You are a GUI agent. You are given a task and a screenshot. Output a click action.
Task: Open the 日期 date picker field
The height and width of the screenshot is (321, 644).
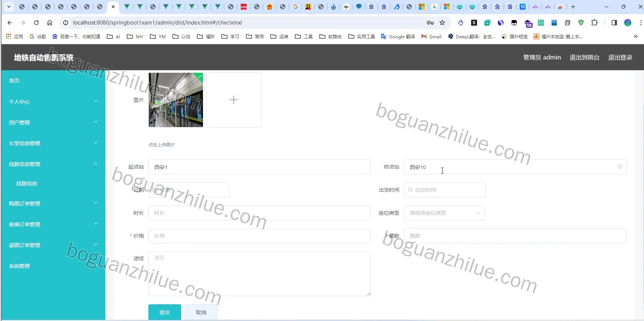point(189,190)
